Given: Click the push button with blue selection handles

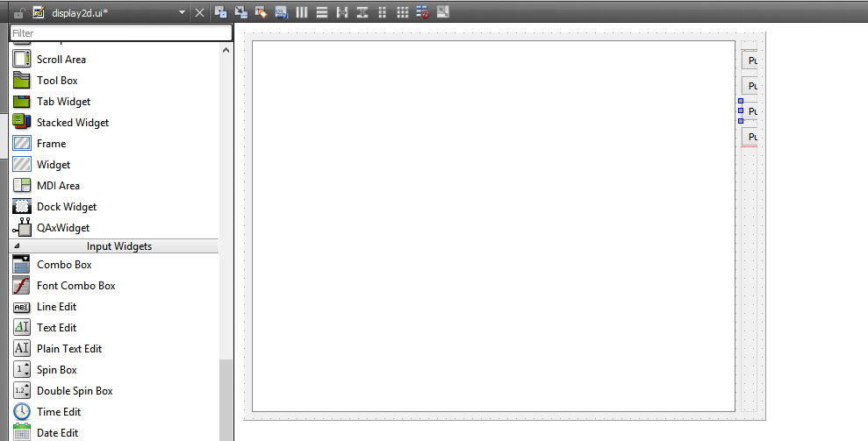Looking at the screenshot, I should click(750, 111).
